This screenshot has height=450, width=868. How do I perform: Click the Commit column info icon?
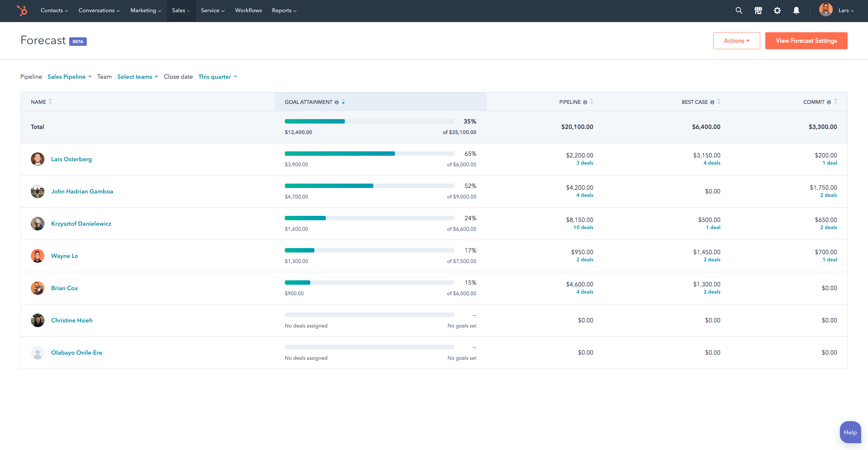click(829, 102)
